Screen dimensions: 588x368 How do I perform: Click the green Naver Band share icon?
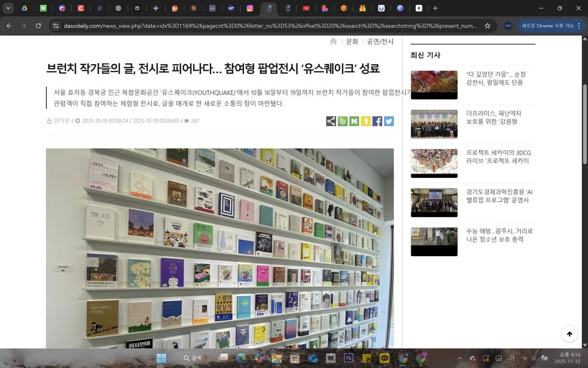point(343,121)
